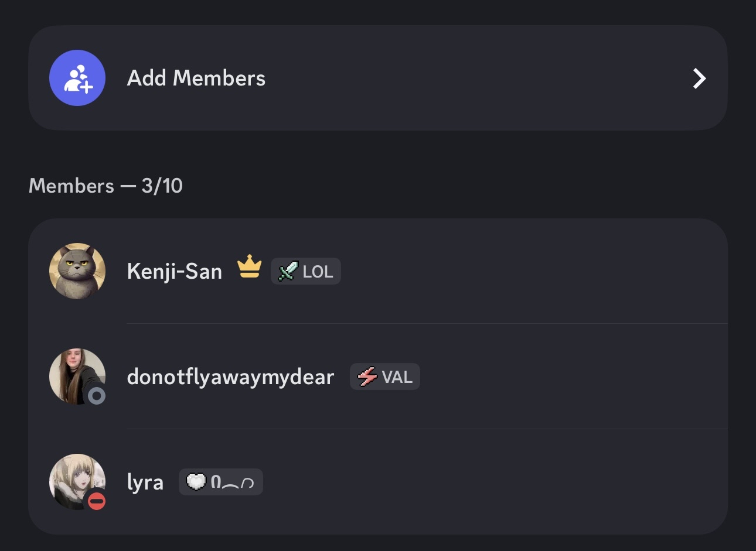756x551 pixels.
Task: Click the purple Add Members icon
Action: pos(77,78)
